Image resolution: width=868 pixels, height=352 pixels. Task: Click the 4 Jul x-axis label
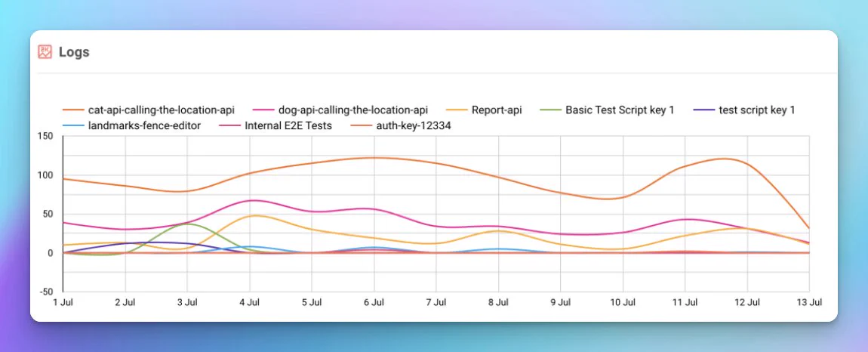[x=250, y=303]
